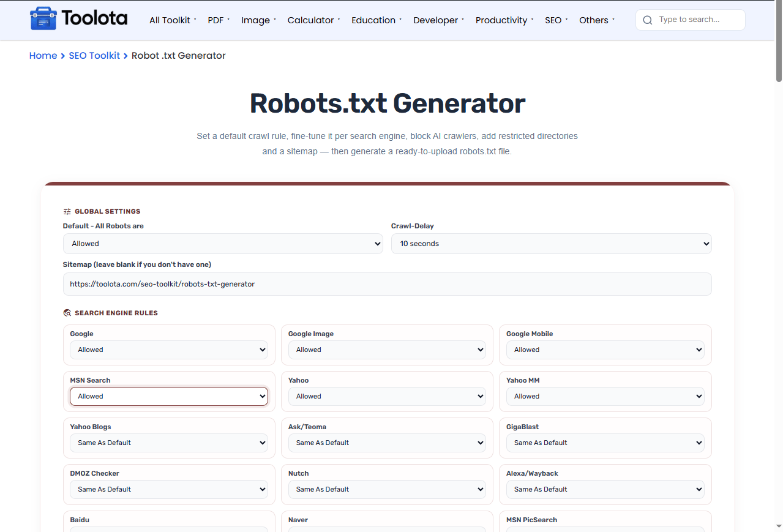Image resolution: width=783 pixels, height=532 pixels.
Task: Click the Toolota toolbox logo icon
Action: [42, 19]
